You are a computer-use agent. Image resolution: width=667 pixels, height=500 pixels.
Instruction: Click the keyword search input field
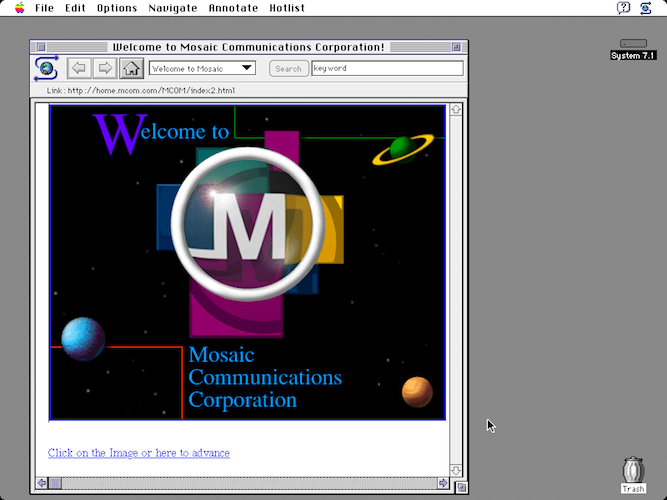388,68
